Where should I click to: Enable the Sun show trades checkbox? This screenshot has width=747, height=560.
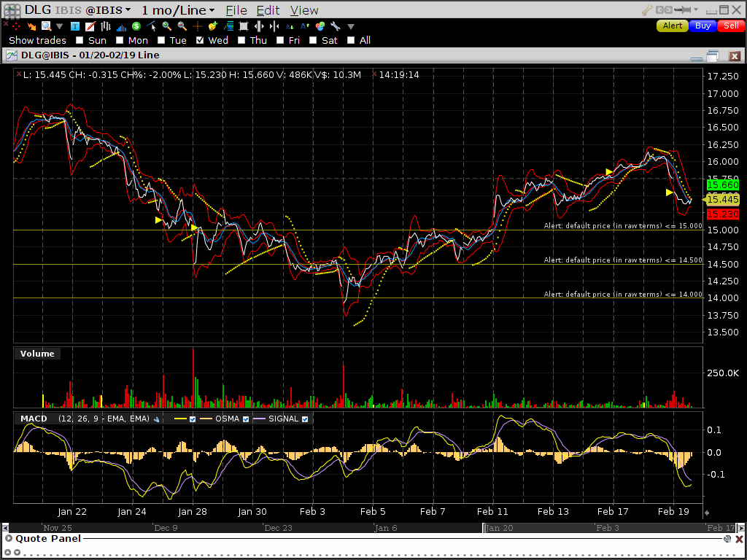(80, 41)
